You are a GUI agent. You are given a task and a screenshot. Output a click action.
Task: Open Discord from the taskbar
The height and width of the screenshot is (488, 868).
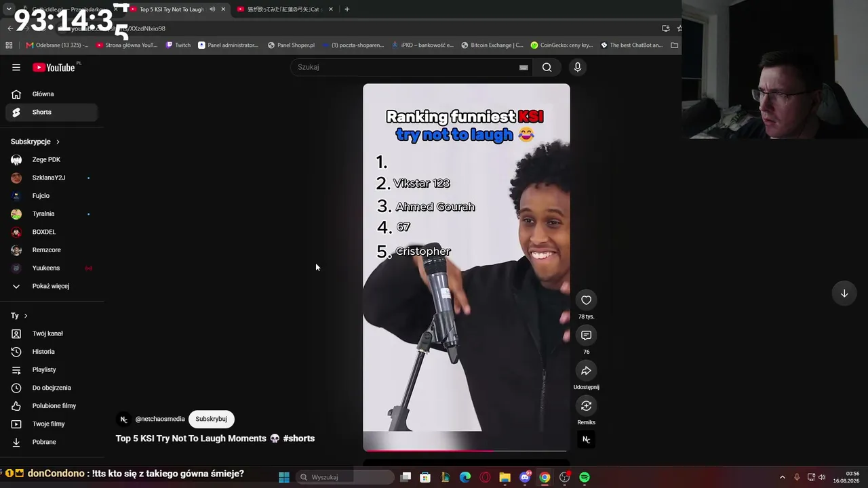(x=525, y=477)
